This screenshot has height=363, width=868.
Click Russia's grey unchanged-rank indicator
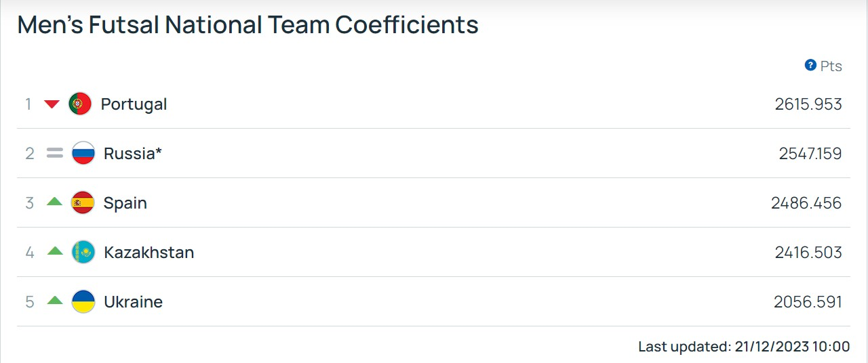(55, 153)
